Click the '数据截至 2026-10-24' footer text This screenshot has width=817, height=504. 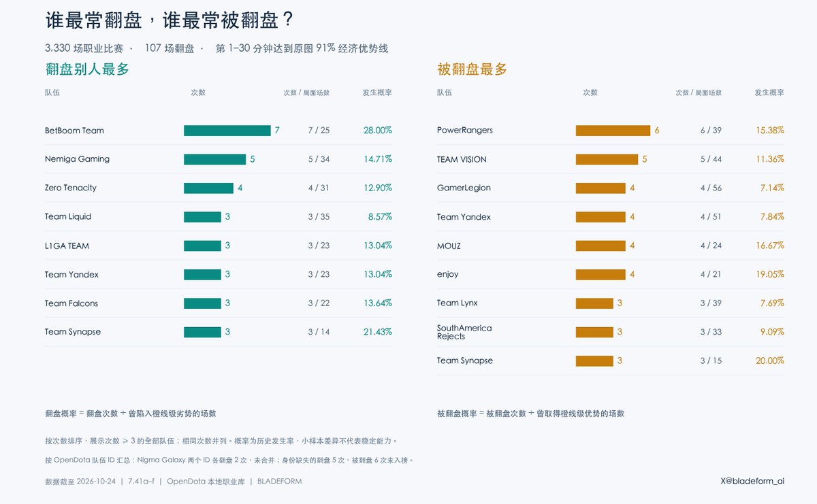pos(81,482)
